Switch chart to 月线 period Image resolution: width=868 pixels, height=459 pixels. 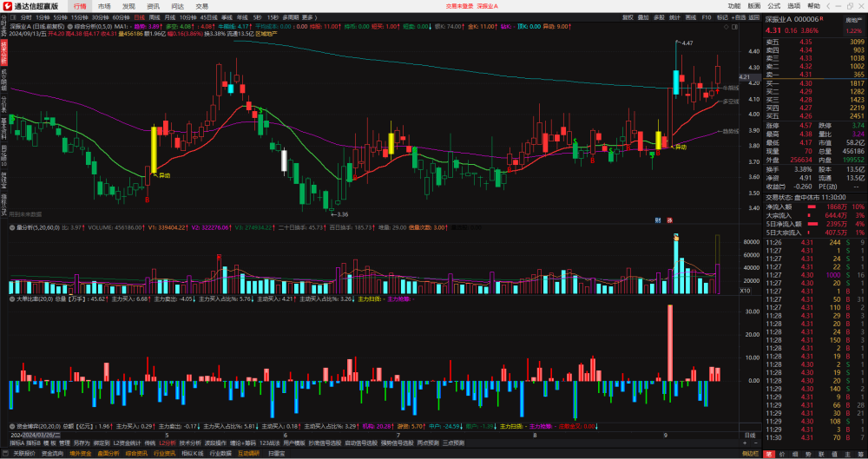(x=170, y=17)
